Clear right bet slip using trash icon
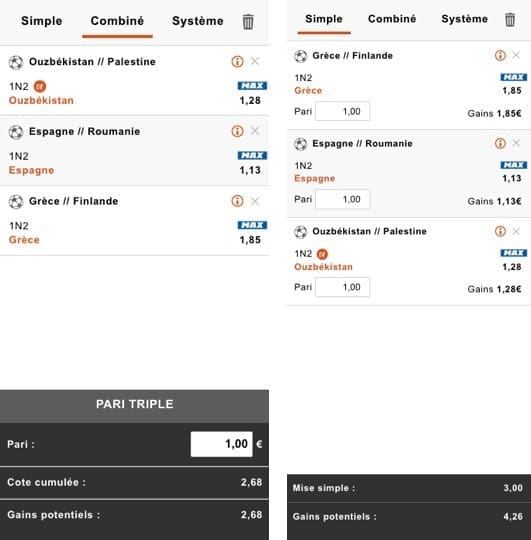This screenshot has height=540, width=531. [510, 20]
